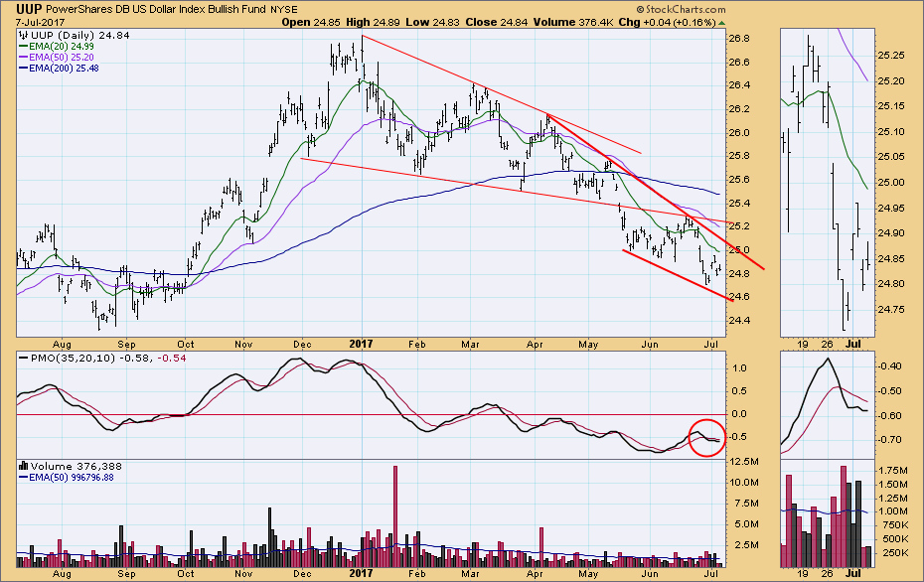Click the 'Volume 376.4K' header value
The width and height of the screenshot is (924, 582).
(573, 22)
